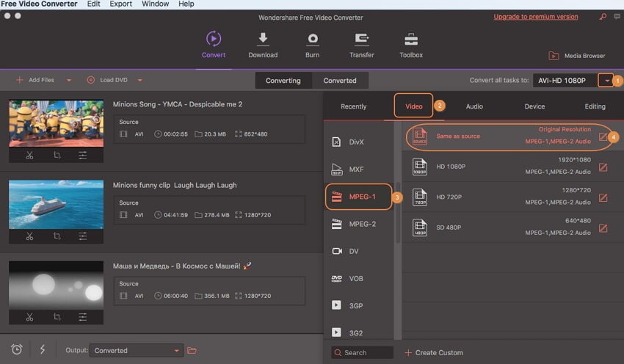Open the Export menu

(x=121, y=4)
